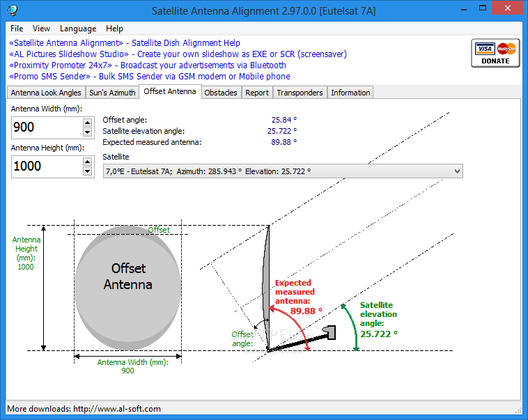Decrease Antenna Width with the down arrow
Screen dimensions: 528x420
point(88,132)
